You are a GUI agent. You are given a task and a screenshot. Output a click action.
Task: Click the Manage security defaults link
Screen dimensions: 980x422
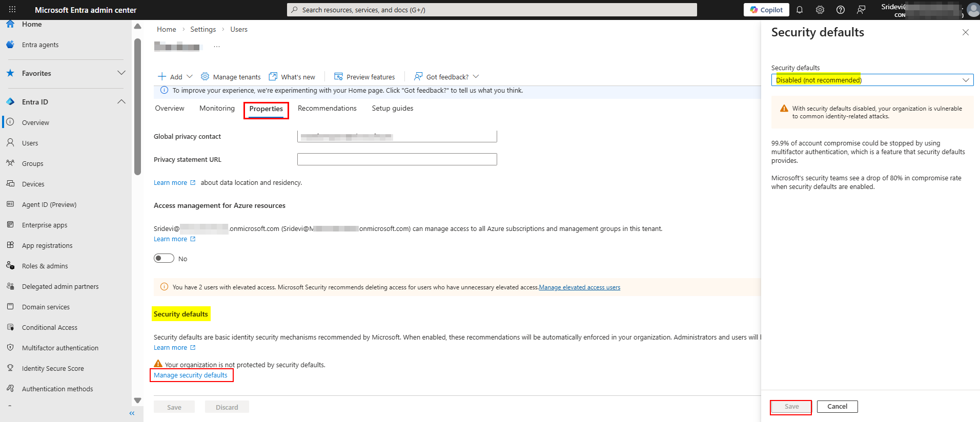point(191,375)
